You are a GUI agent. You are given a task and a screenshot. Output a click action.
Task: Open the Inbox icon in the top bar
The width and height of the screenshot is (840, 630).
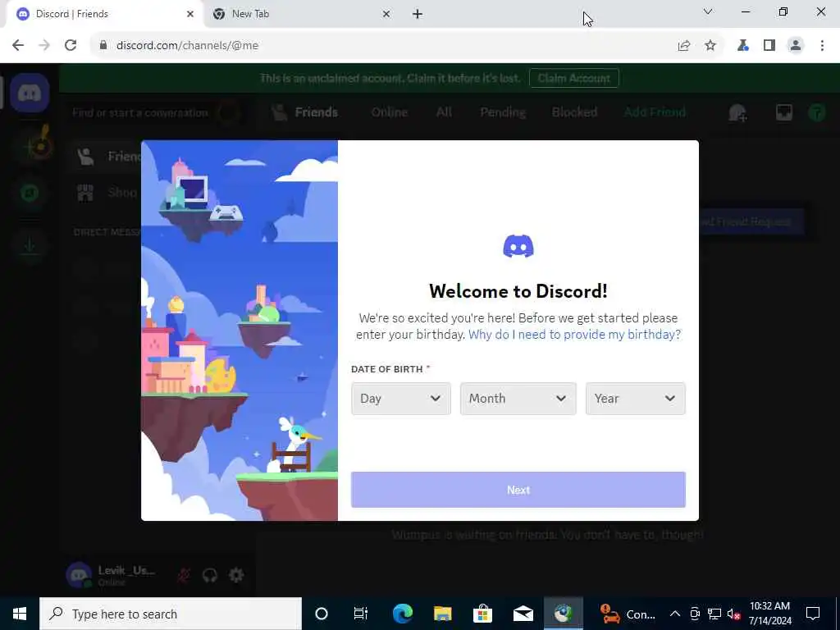pyautogui.click(x=783, y=112)
